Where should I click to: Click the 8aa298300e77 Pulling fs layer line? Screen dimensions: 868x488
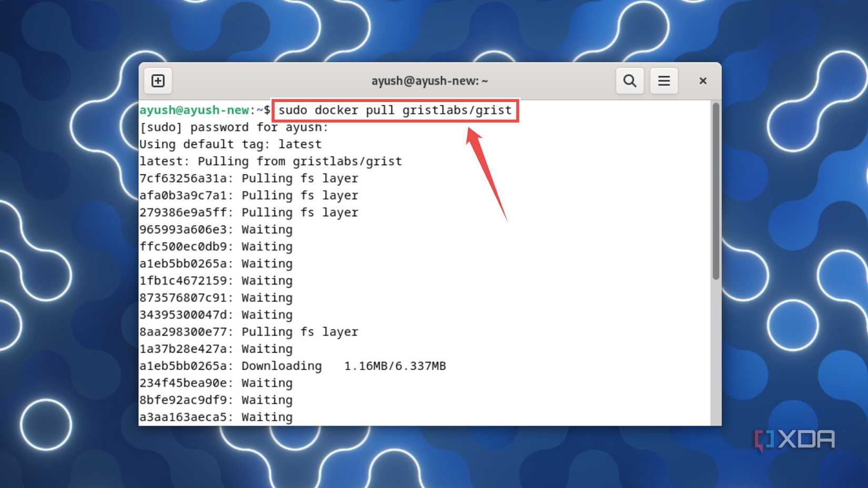click(249, 332)
